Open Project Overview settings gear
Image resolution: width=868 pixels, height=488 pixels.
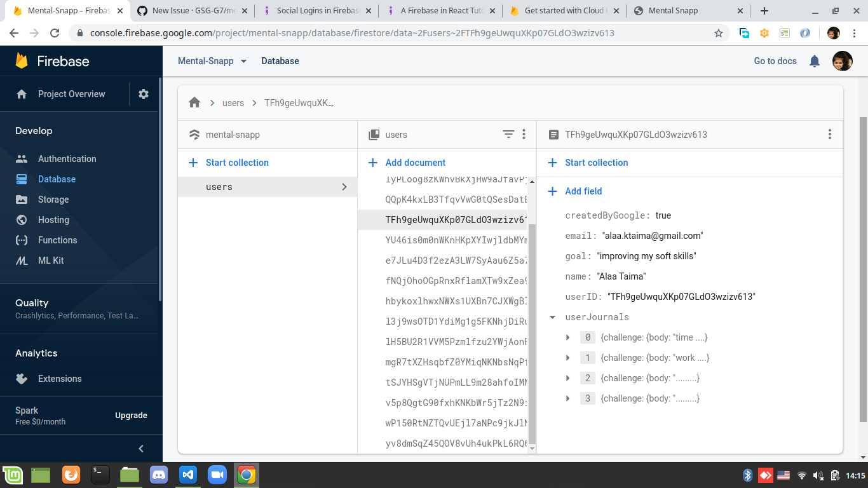coord(143,93)
